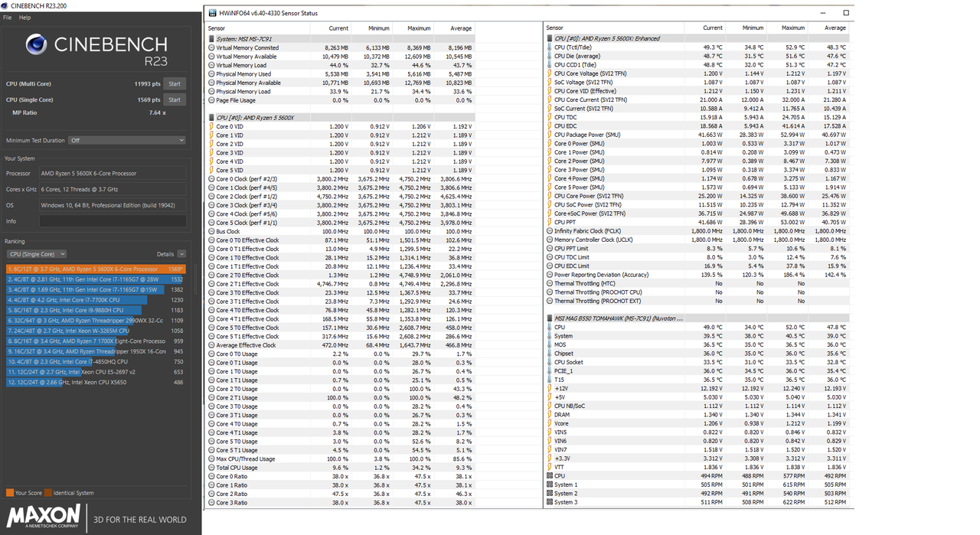Select the CPU EDC Limit row
The width and height of the screenshot is (980, 535).
tap(697, 266)
